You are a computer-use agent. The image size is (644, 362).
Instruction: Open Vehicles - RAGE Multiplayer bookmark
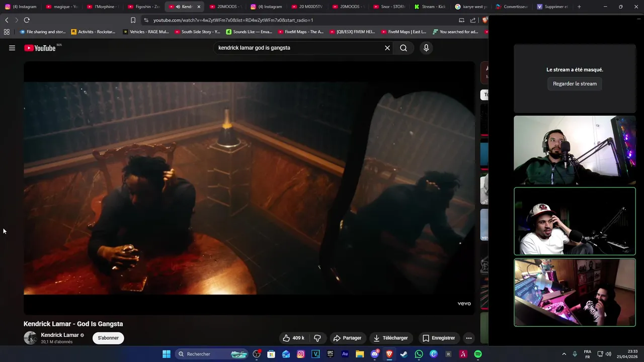(x=145, y=32)
